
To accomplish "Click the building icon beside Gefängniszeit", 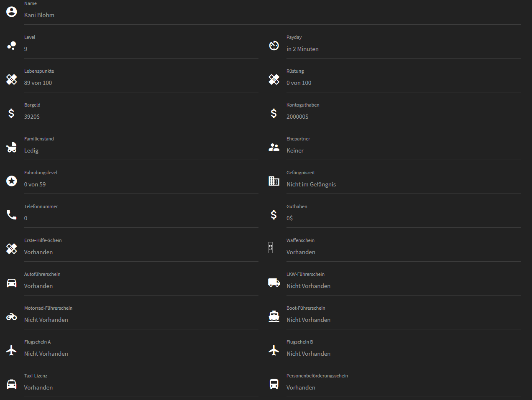I will click(274, 181).
